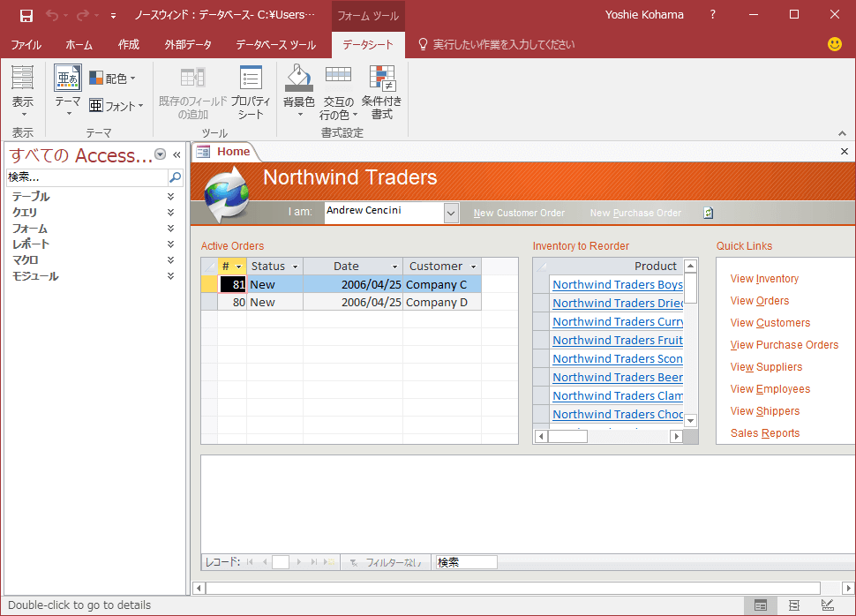Switch to the ホーム tab
856x616 pixels.
[x=79, y=45]
